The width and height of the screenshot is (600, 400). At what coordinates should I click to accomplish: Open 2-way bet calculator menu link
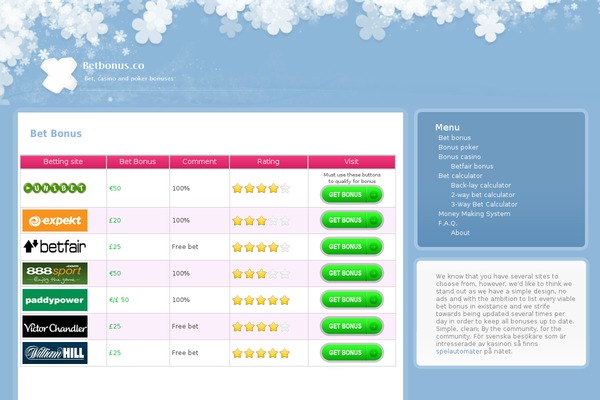(483, 194)
